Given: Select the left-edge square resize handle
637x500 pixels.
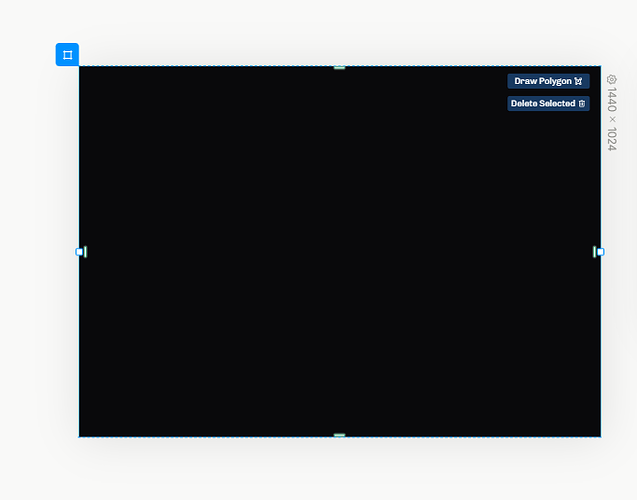Looking at the screenshot, I should tap(79, 252).
